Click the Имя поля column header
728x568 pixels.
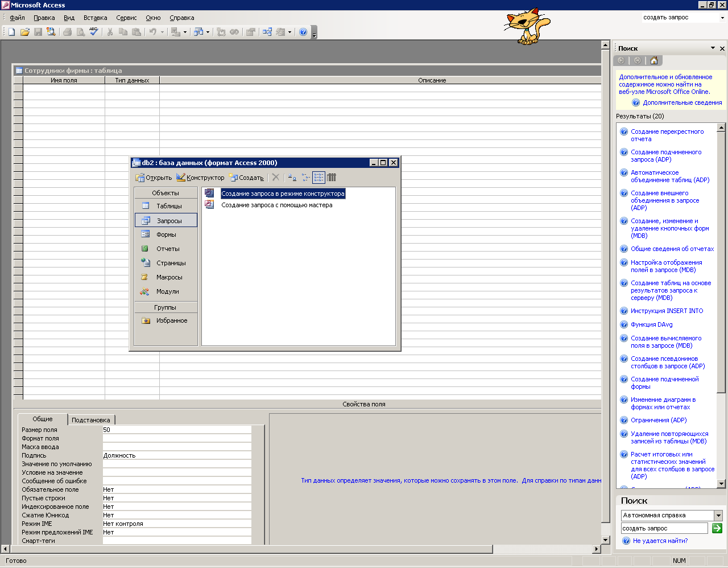[x=64, y=80]
